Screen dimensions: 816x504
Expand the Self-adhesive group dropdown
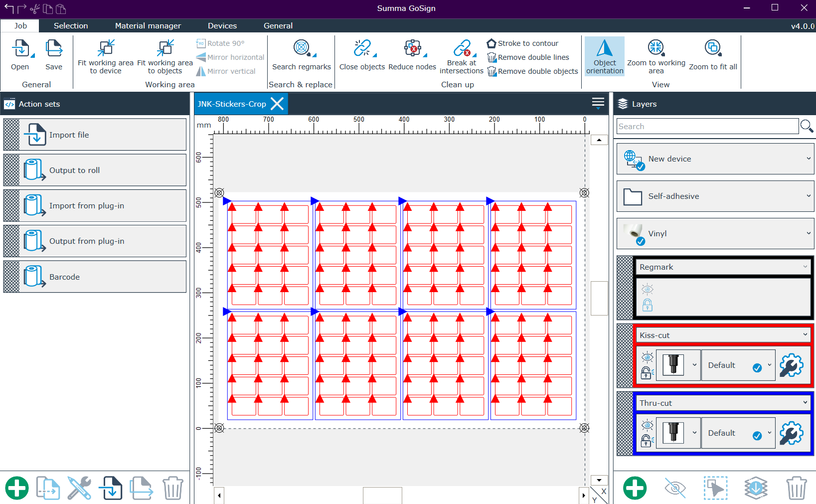coord(808,196)
